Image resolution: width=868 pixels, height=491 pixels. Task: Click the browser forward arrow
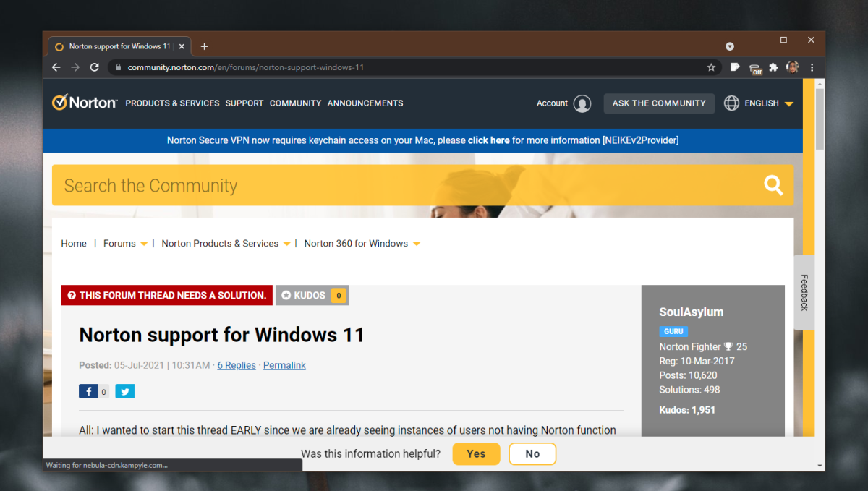coord(75,67)
